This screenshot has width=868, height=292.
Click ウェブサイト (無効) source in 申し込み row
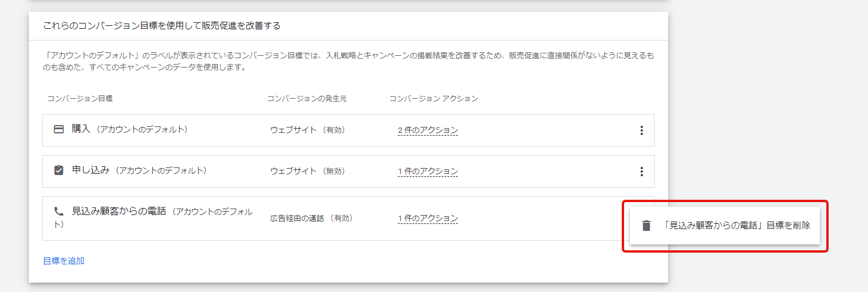(x=307, y=171)
